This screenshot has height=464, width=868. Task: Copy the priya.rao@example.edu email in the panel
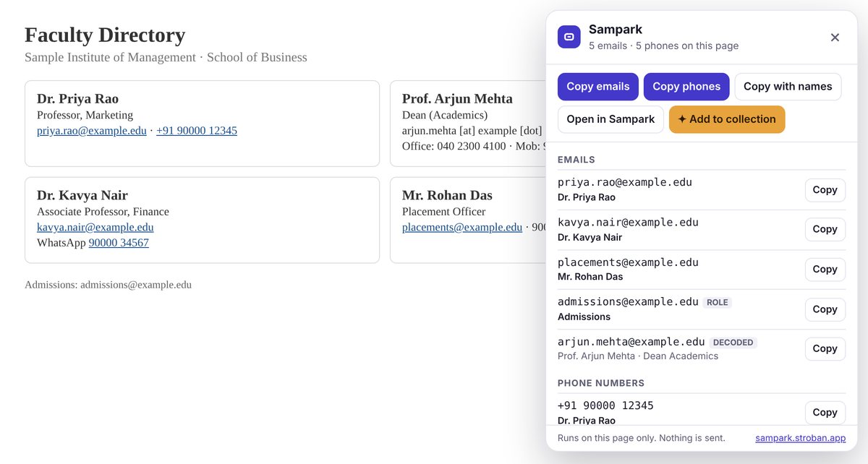825,190
